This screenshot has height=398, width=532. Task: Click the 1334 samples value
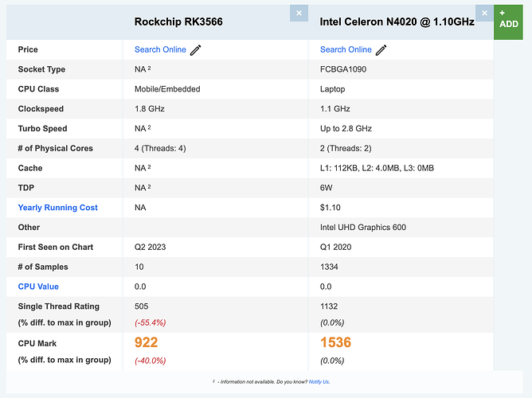[329, 267]
